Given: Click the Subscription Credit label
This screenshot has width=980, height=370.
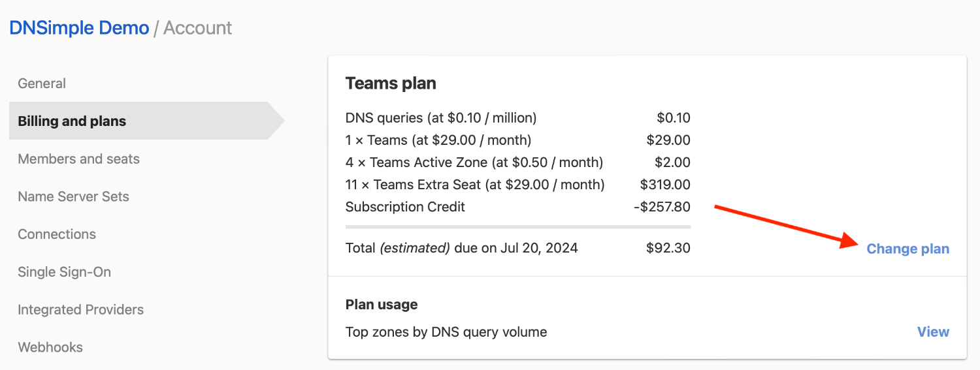Looking at the screenshot, I should pyautogui.click(x=405, y=207).
